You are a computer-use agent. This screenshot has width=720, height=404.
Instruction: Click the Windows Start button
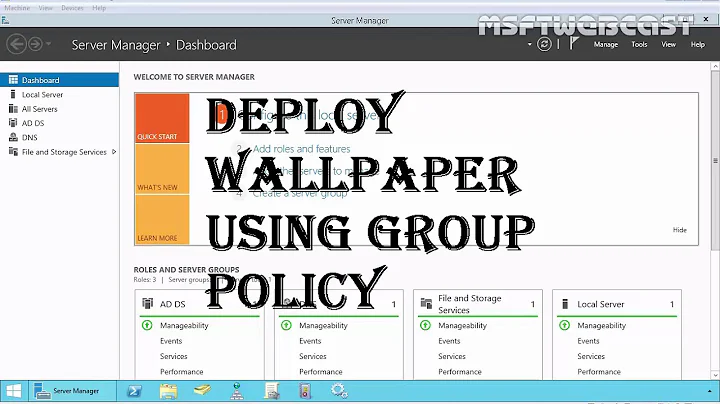(x=15, y=391)
